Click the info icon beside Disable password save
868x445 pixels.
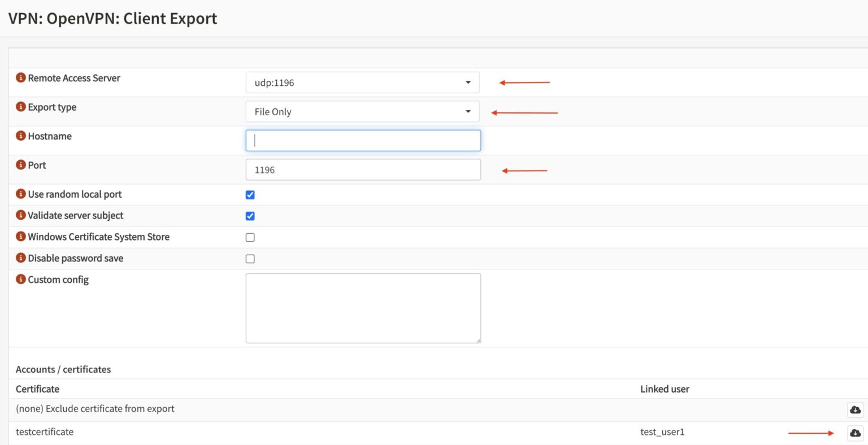(x=21, y=258)
